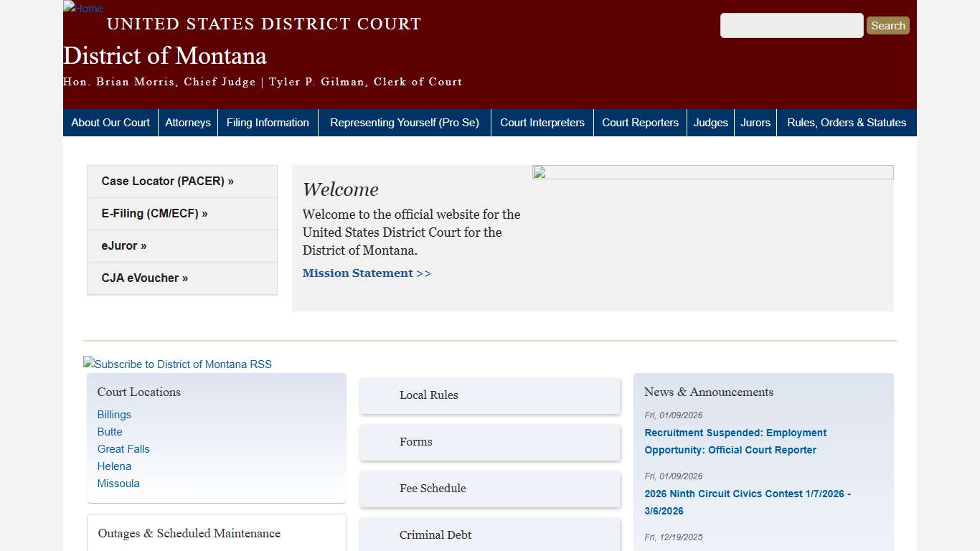Select the Attorneys menu item

click(x=187, y=122)
